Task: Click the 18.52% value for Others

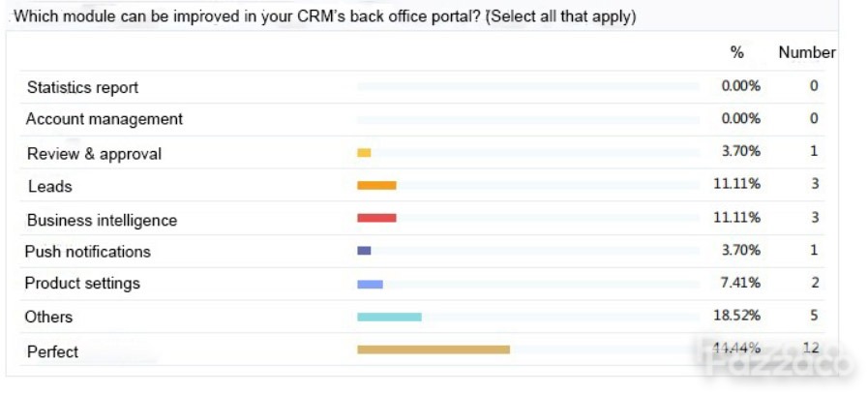Action: pyautogui.click(x=736, y=316)
